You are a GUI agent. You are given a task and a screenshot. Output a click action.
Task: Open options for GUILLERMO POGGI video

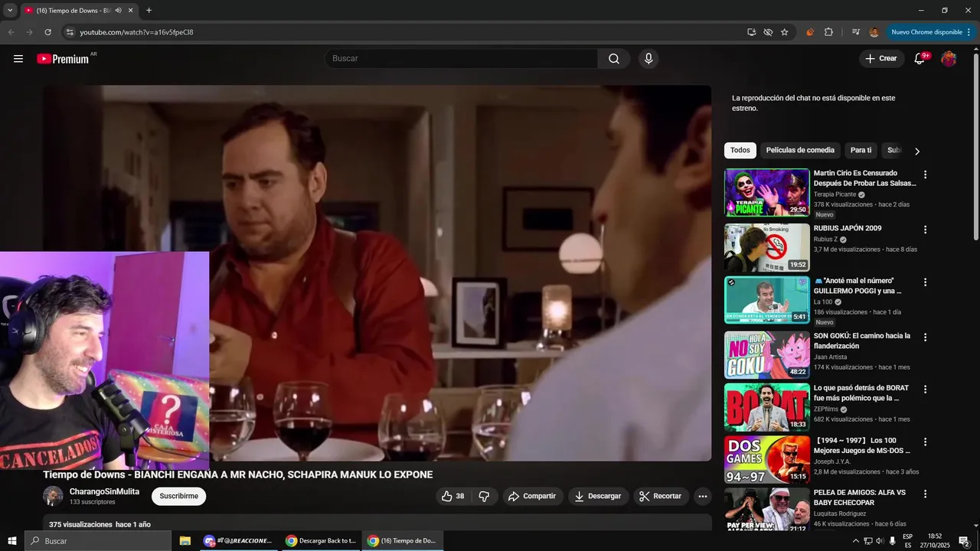tap(925, 282)
